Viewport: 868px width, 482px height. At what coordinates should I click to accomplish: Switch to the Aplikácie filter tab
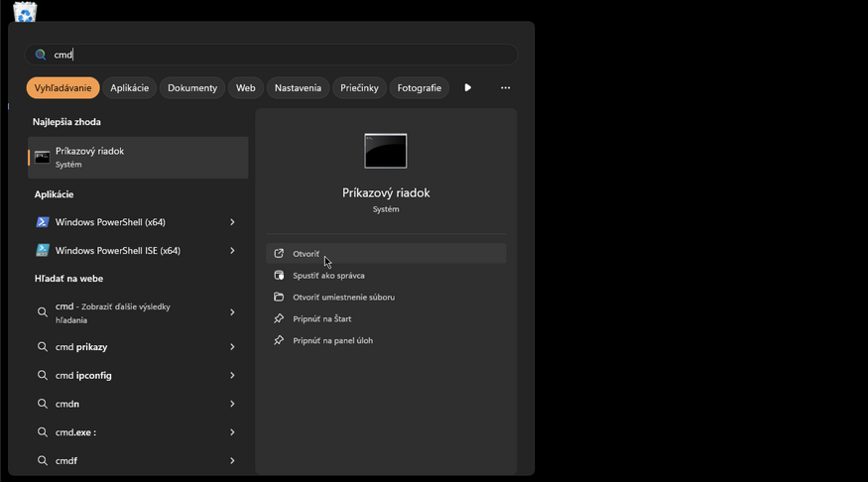pos(130,88)
